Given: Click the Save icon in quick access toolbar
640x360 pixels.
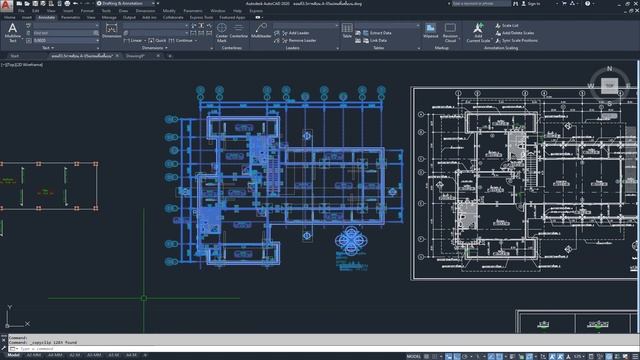Looking at the screenshot, I should (x=35, y=4).
